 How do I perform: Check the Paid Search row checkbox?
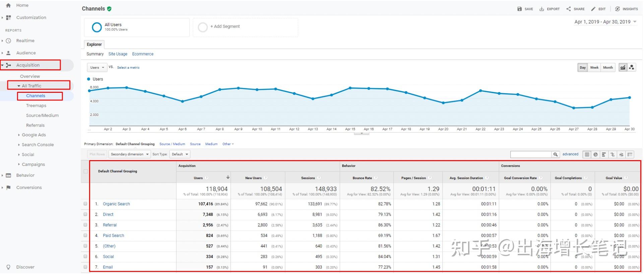tap(85, 235)
